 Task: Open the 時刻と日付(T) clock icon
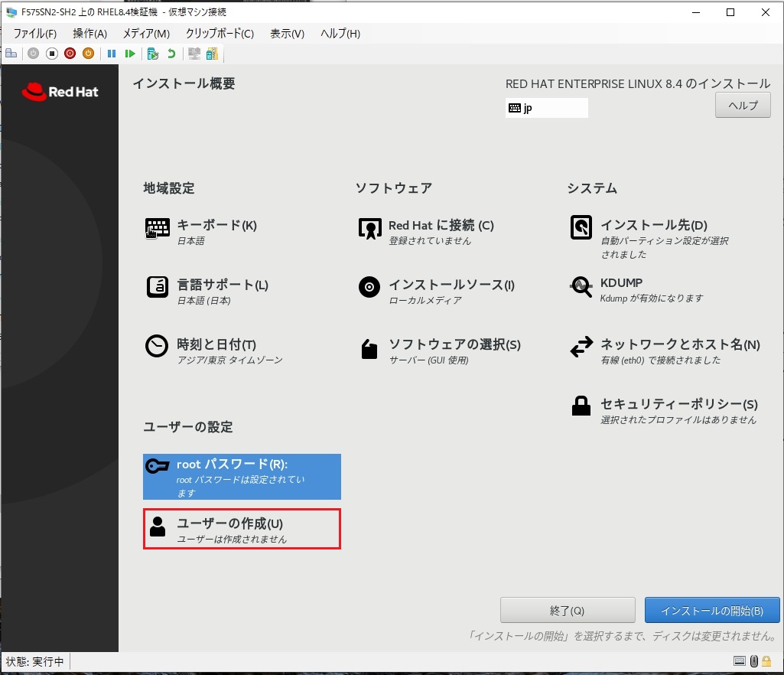(x=157, y=346)
